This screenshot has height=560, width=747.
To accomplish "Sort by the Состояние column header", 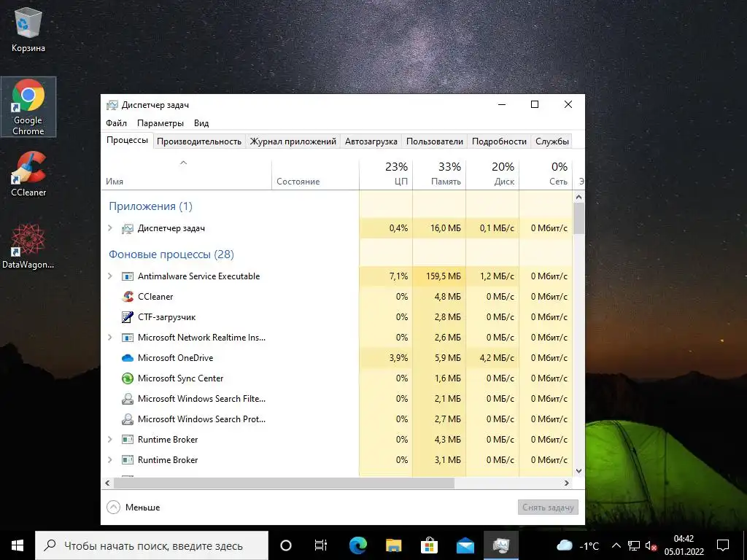I will coord(315,174).
